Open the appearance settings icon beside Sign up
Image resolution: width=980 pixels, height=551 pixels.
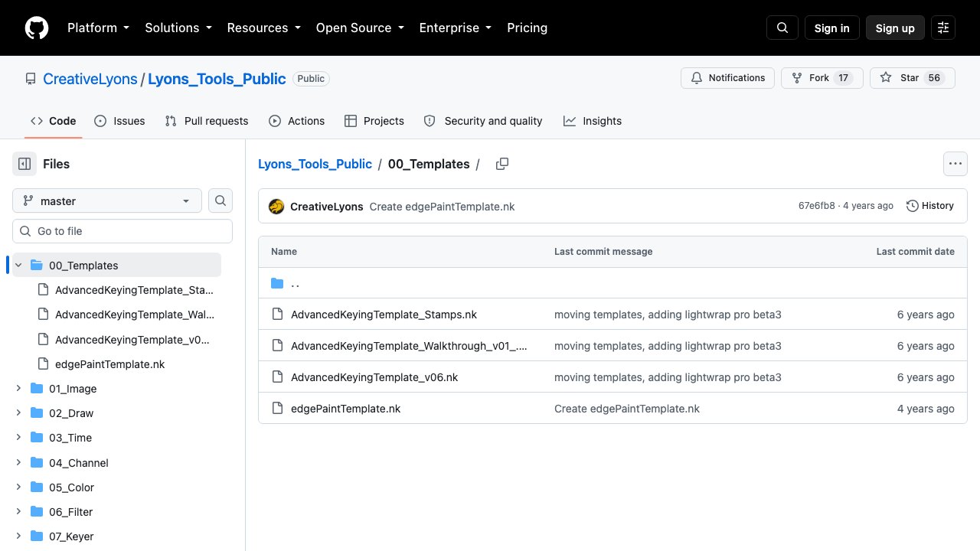[x=943, y=28]
